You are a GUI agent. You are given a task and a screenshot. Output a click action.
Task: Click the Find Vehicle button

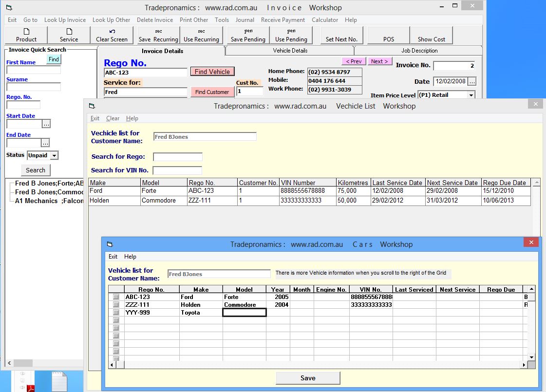coord(212,71)
